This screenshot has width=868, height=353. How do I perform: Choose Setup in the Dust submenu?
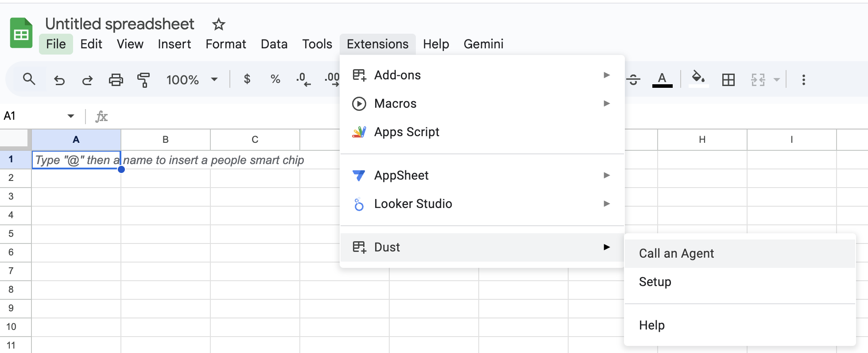pyautogui.click(x=655, y=282)
